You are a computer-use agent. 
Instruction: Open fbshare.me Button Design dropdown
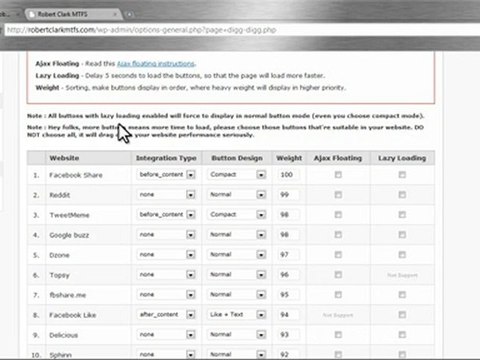coord(237,295)
